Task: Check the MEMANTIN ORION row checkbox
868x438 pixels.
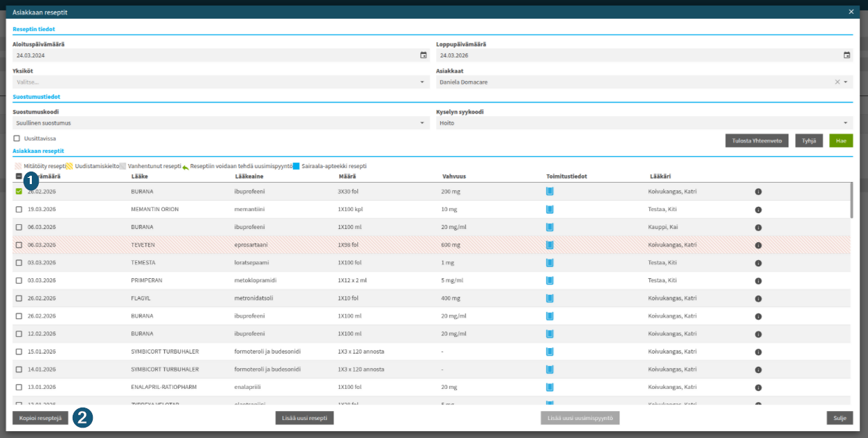Action: (19, 209)
